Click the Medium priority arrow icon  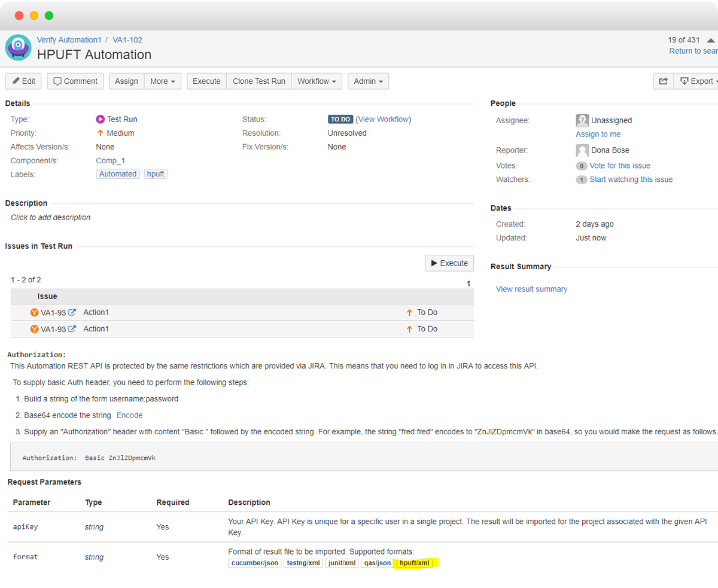pos(101,133)
